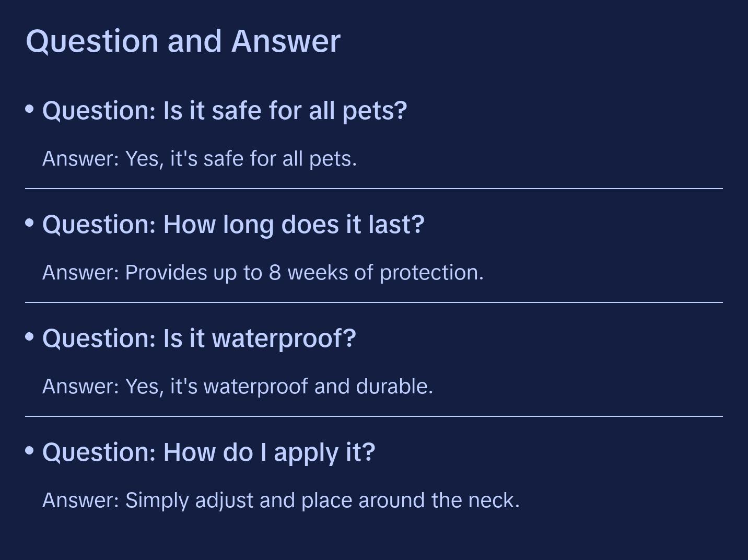Image resolution: width=748 pixels, height=560 pixels.
Task: Click the divider line below the safe-for-pets answer
Action: click(374, 189)
